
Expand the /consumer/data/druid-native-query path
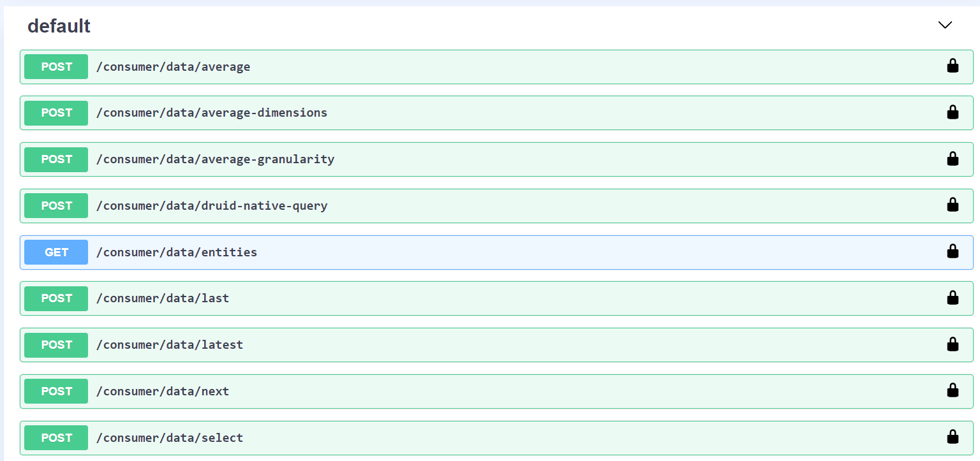click(212, 206)
